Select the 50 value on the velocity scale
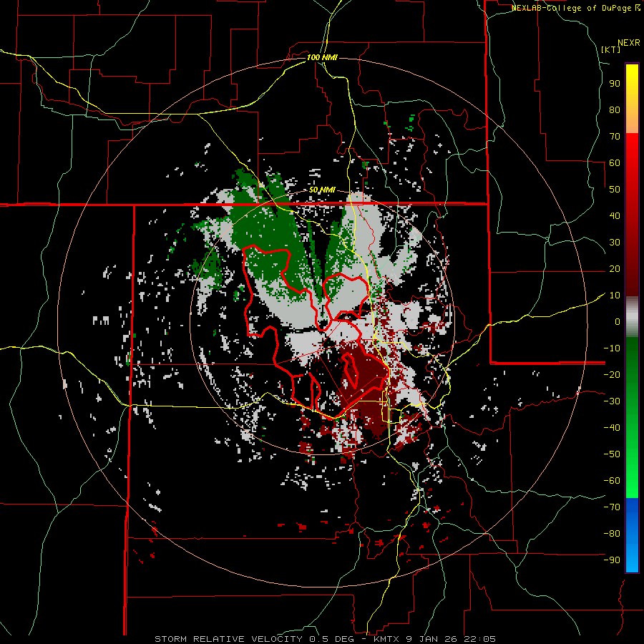Image resolution: width=644 pixels, height=644 pixels. click(x=615, y=190)
